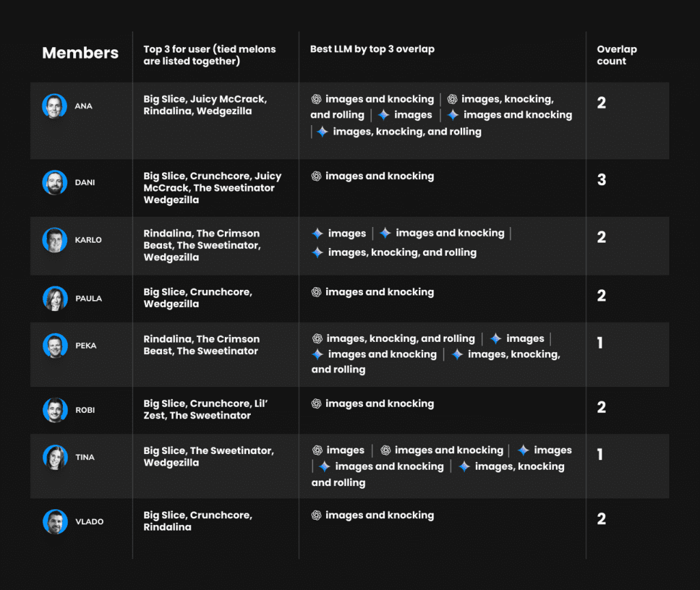Click the first OpenAI icon in Ana's row
This screenshot has width=700, height=590.
click(x=317, y=99)
